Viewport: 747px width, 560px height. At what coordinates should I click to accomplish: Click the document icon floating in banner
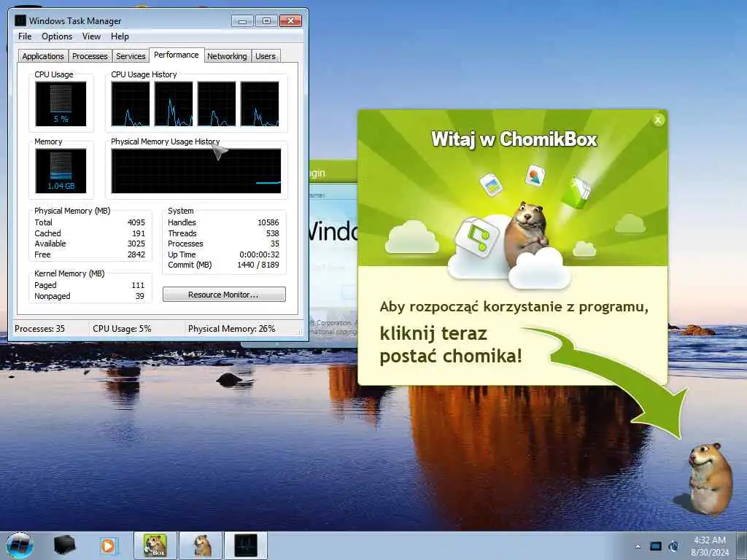point(491,184)
